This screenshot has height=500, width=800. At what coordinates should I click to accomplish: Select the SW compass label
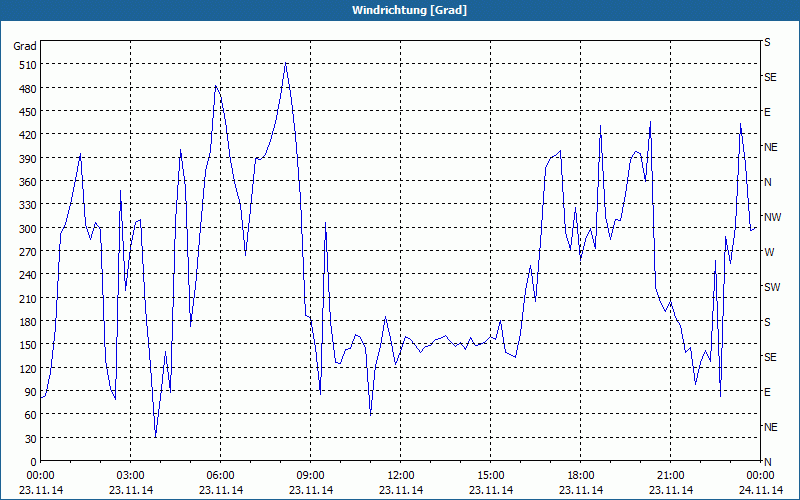[771, 287]
